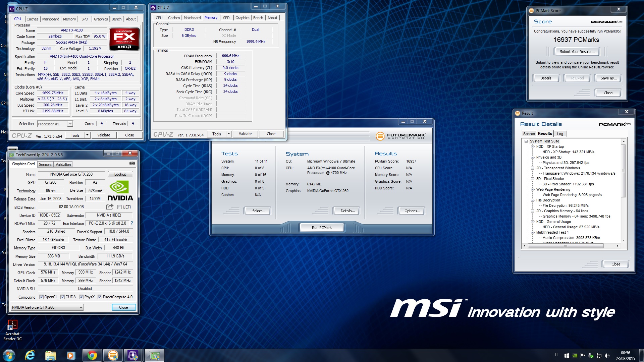Click the Get Windows 10 tray icon
Screen dimensions: 644x362
click(567, 356)
